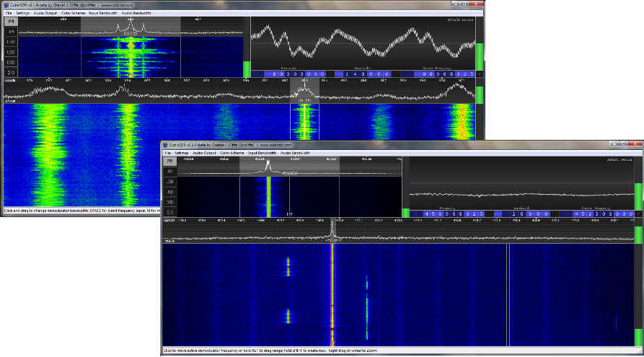The image size is (644, 357).
Task: Open Audio Bandwidth menu in the back window
Action: pyautogui.click(x=136, y=13)
